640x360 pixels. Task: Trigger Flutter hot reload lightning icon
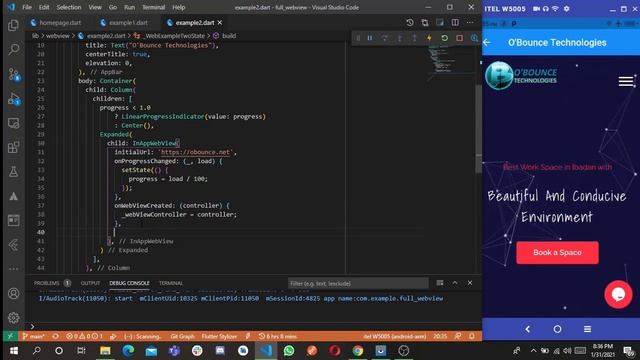point(429,38)
